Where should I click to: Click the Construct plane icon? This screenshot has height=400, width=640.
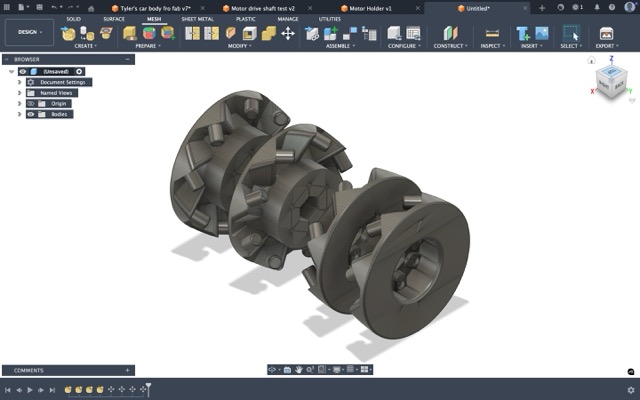point(450,33)
